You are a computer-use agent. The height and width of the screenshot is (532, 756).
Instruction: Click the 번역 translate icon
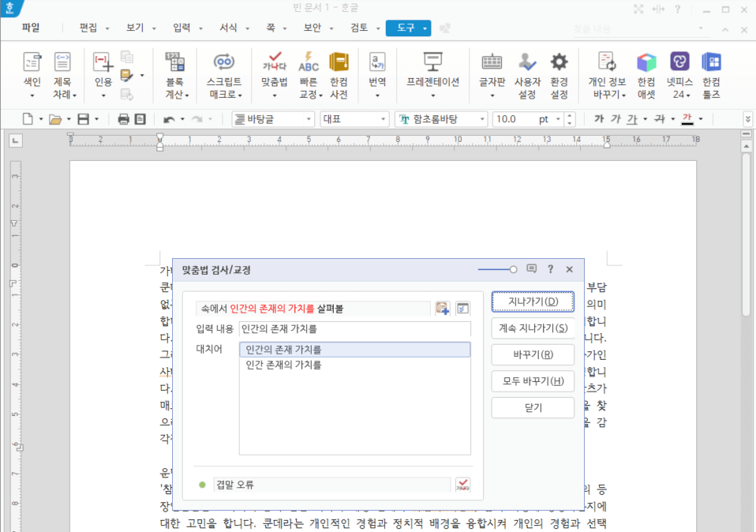(377, 62)
